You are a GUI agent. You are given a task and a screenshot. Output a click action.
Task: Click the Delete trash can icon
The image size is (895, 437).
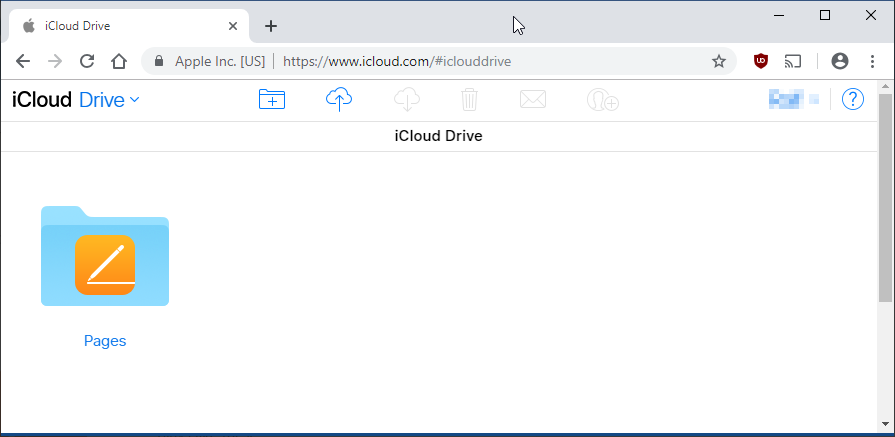point(469,100)
